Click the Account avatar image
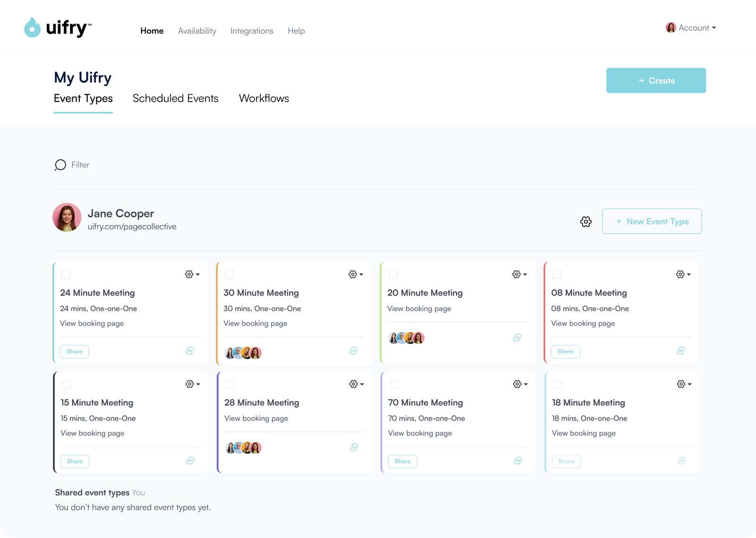The width and height of the screenshot is (756, 538). pos(671,27)
